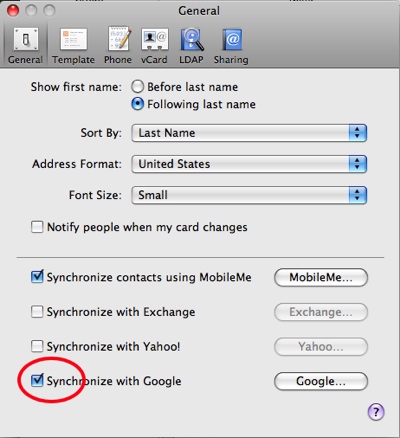The height and width of the screenshot is (438, 400).
Task: Enable Synchronize with Yahoo! checkbox
Action: (x=37, y=346)
